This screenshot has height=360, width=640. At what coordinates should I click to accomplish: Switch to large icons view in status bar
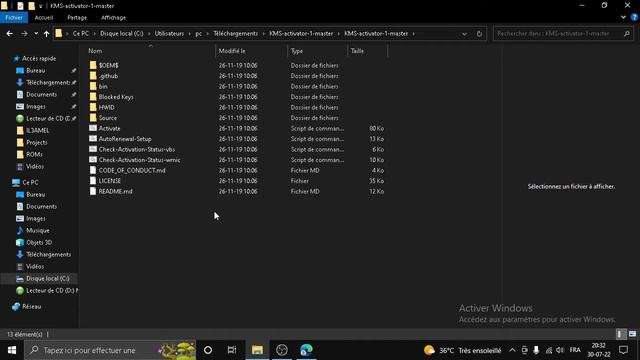(x=632, y=334)
